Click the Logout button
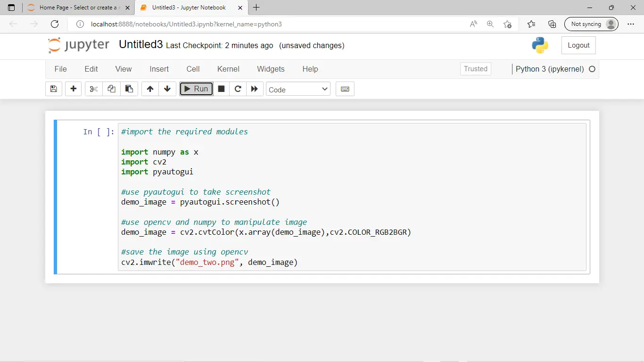644x362 pixels. click(x=578, y=45)
